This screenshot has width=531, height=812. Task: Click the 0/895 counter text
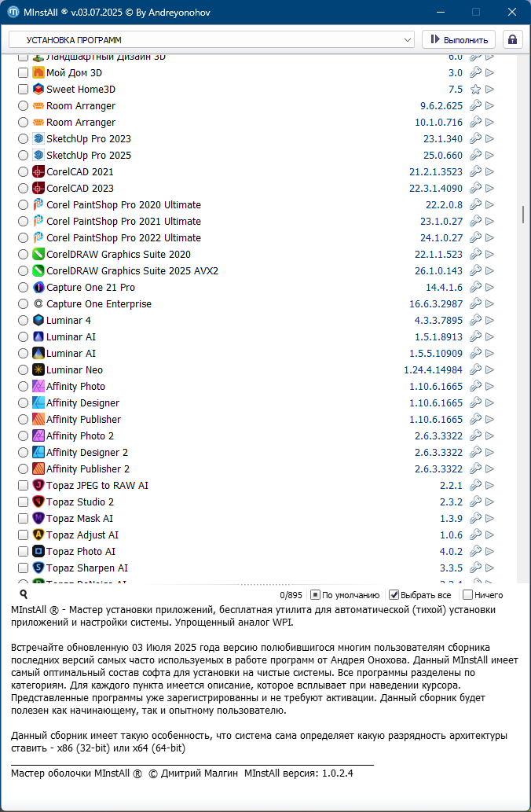291,595
